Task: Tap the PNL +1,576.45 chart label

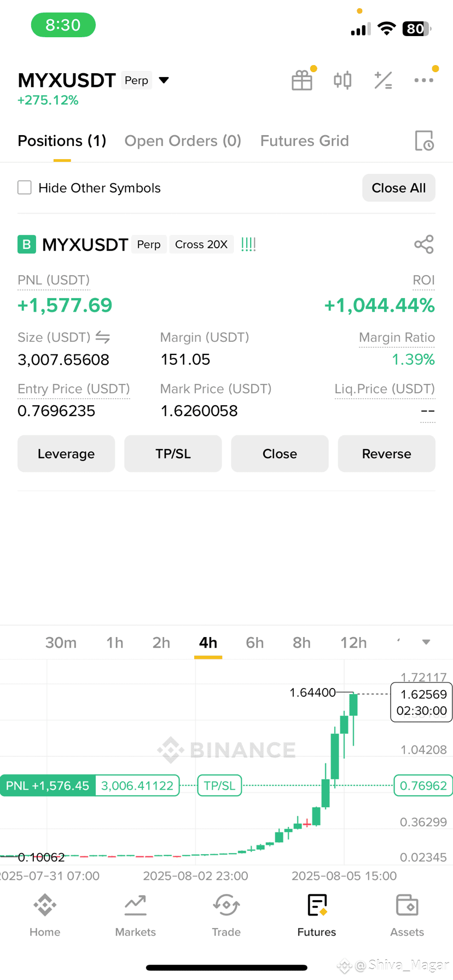Action: (x=48, y=786)
